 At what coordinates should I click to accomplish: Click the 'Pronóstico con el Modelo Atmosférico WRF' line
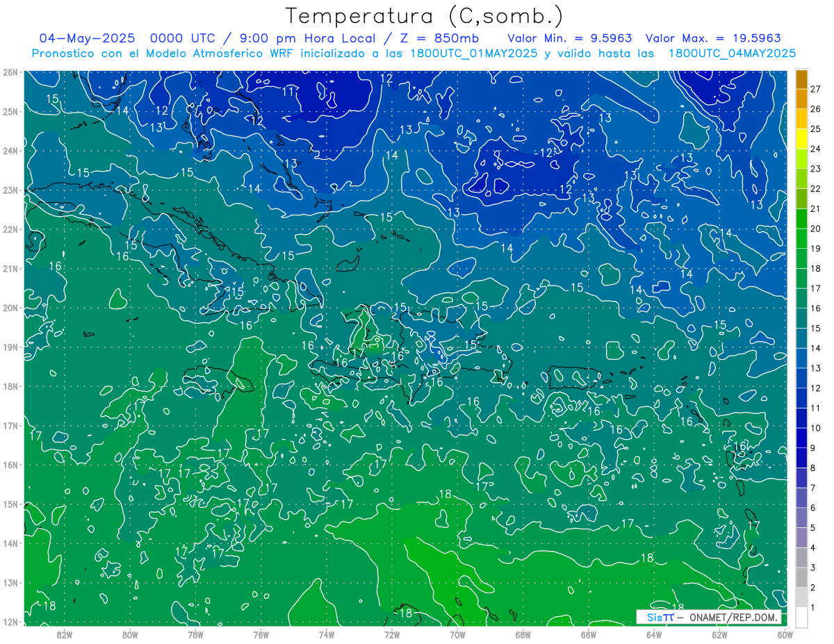point(414,53)
